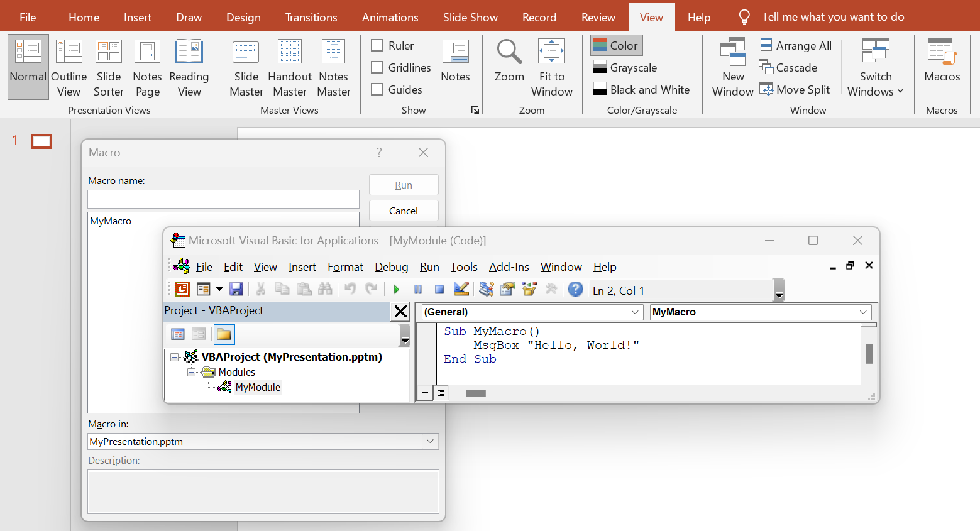Open the Animations ribbon tab
This screenshot has height=531, width=980.
click(390, 17)
